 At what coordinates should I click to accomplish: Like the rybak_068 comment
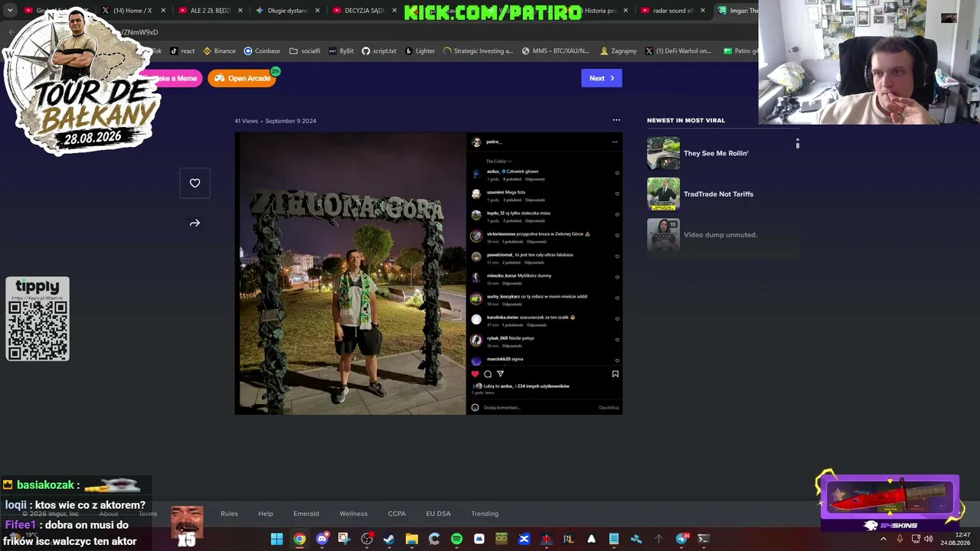click(x=617, y=339)
